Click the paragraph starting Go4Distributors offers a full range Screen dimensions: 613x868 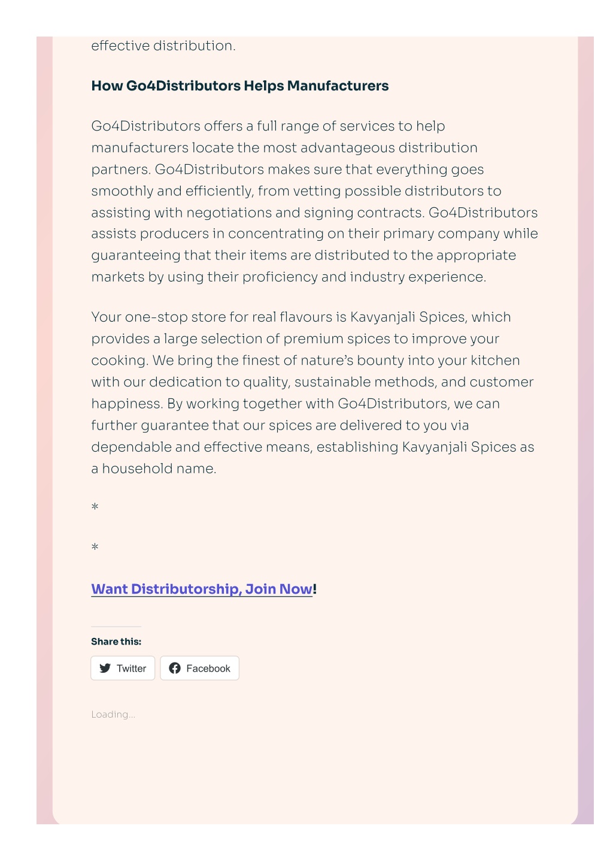coord(314,201)
